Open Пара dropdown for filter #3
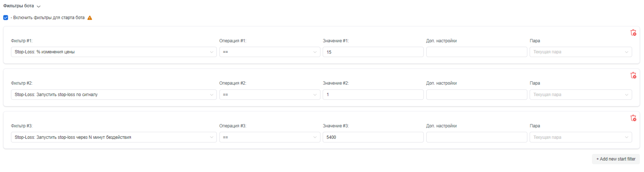Image resolution: width=644 pixels, height=172 pixels. (581, 137)
